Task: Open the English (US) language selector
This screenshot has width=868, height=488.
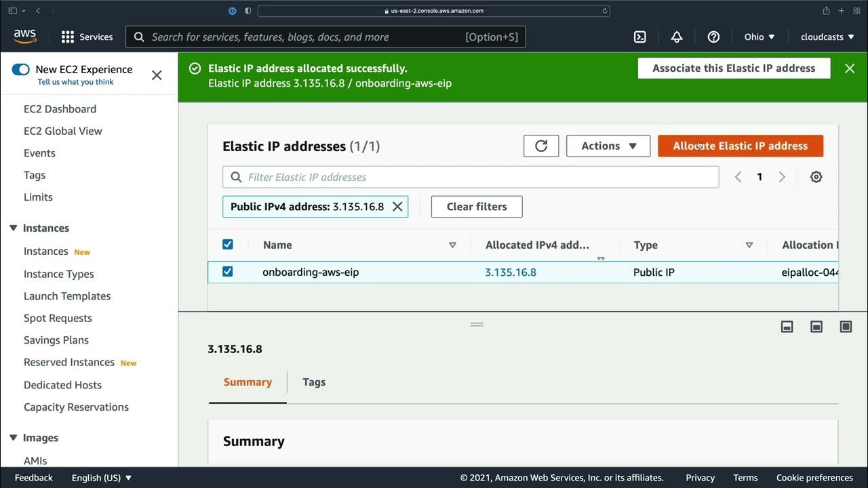Action: pos(102,478)
